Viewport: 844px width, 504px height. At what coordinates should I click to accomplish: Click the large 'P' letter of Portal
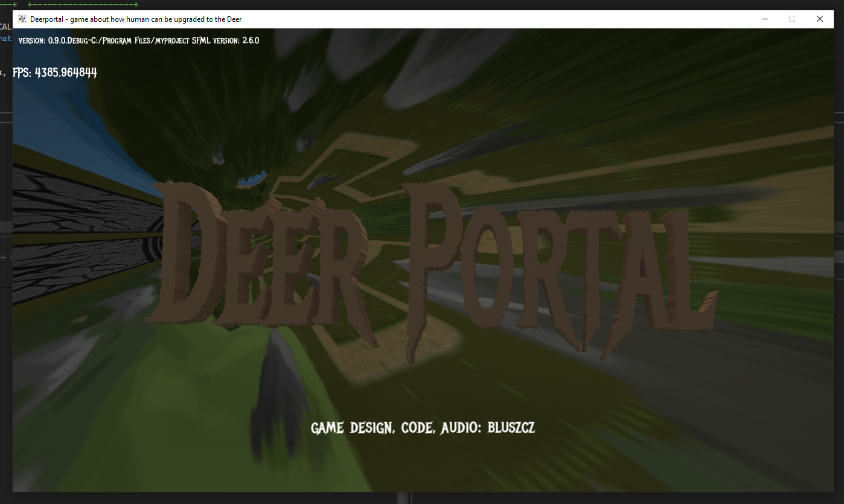(438, 266)
